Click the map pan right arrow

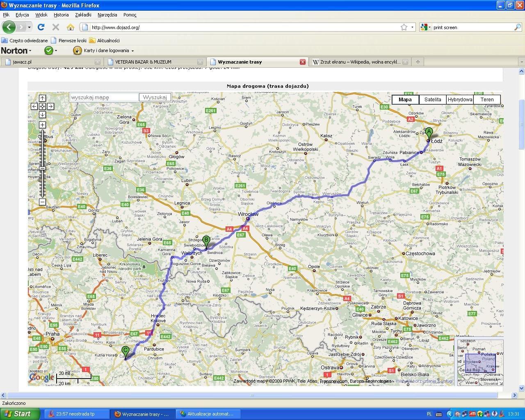[x=50, y=107]
